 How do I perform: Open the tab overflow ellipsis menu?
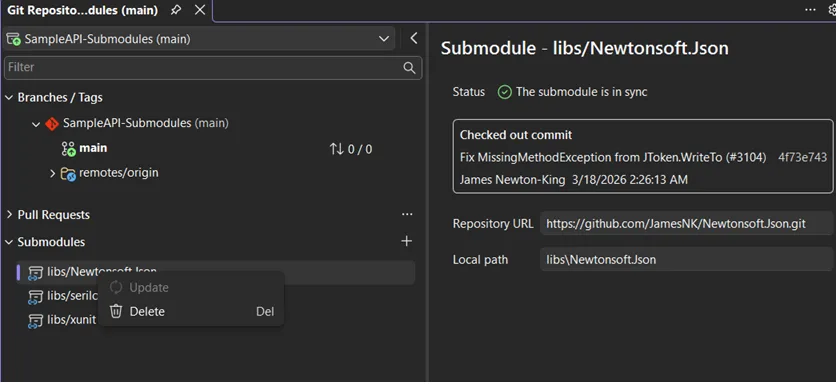click(x=811, y=10)
